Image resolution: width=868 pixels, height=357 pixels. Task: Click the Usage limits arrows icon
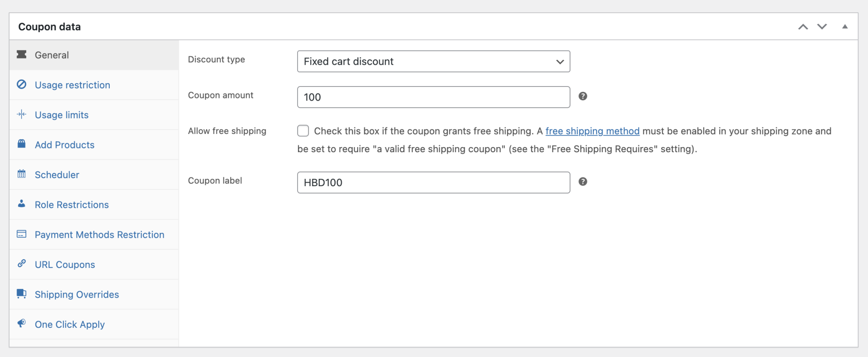22,114
